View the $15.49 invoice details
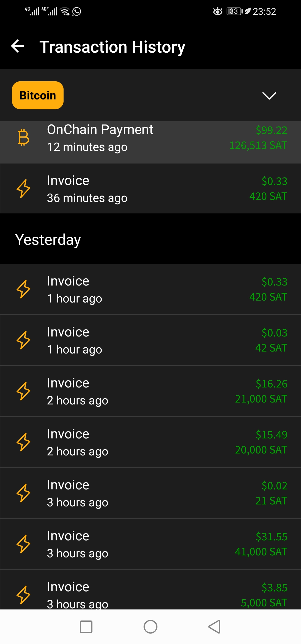Viewport: 301px width, 644px height. [151, 442]
